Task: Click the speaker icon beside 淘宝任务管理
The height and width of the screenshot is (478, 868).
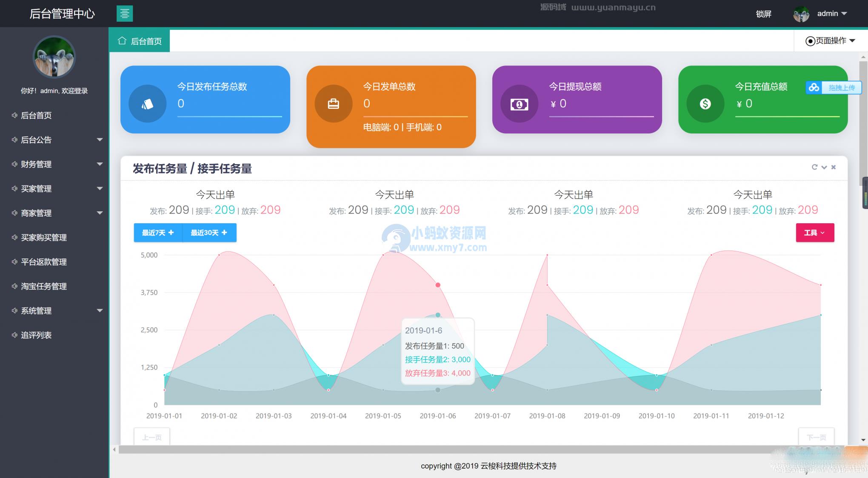Action: (14, 286)
